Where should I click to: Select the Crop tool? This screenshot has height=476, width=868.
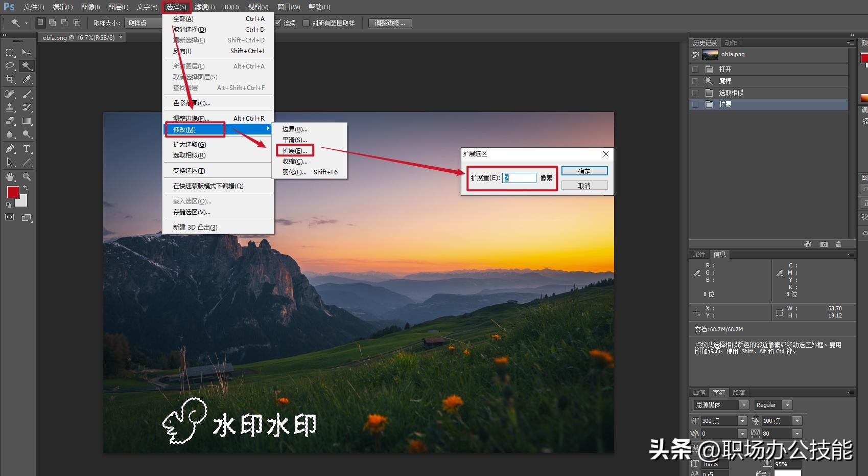tap(10, 79)
